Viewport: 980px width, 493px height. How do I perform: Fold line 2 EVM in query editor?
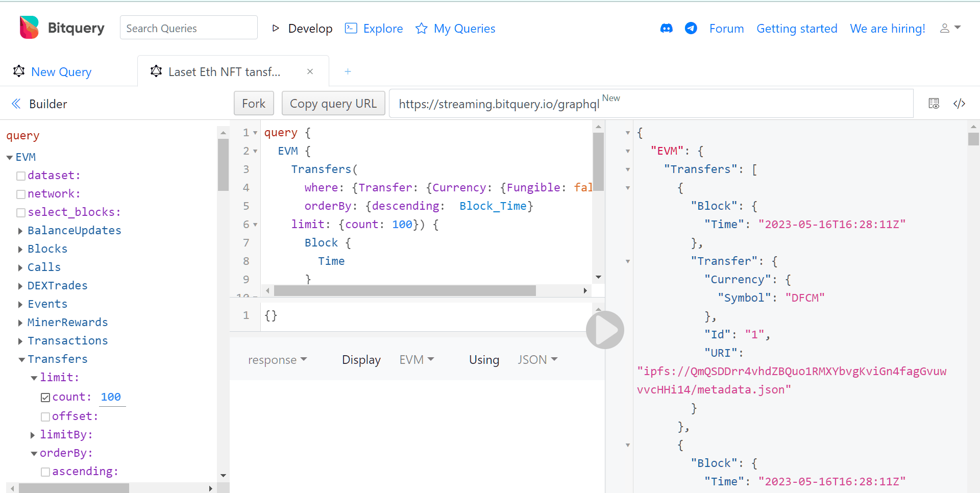tap(255, 151)
